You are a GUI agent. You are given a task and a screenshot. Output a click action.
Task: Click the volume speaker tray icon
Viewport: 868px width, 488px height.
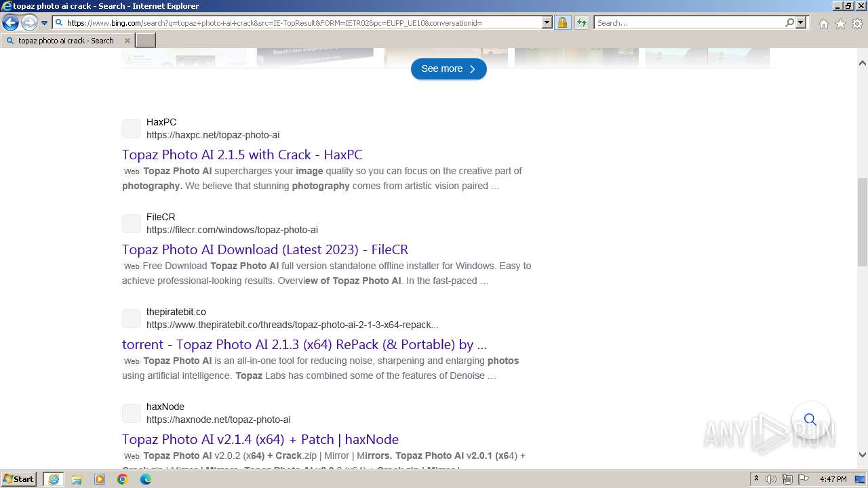click(x=771, y=479)
